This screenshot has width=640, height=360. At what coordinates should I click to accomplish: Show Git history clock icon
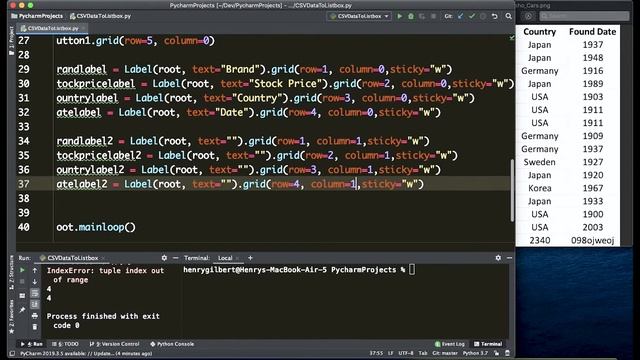click(x=483, y=16)
